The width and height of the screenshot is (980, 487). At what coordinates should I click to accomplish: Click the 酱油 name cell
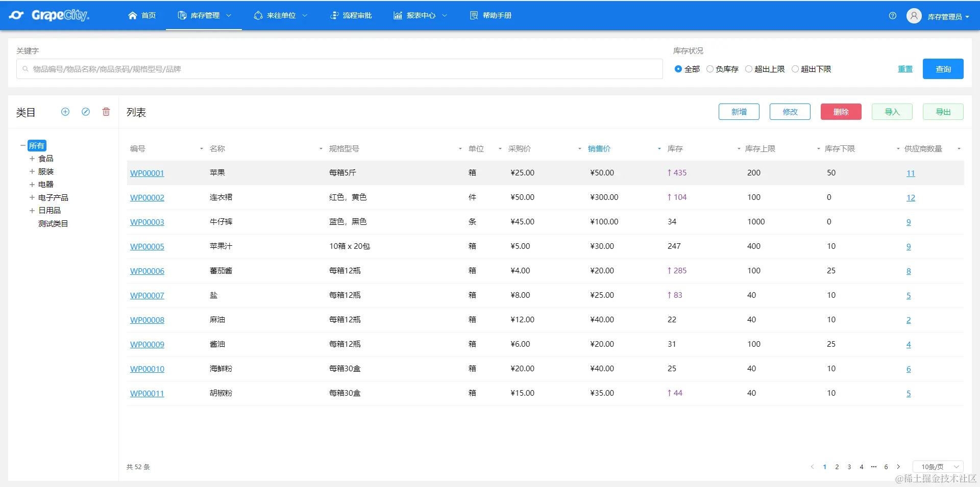217,344
